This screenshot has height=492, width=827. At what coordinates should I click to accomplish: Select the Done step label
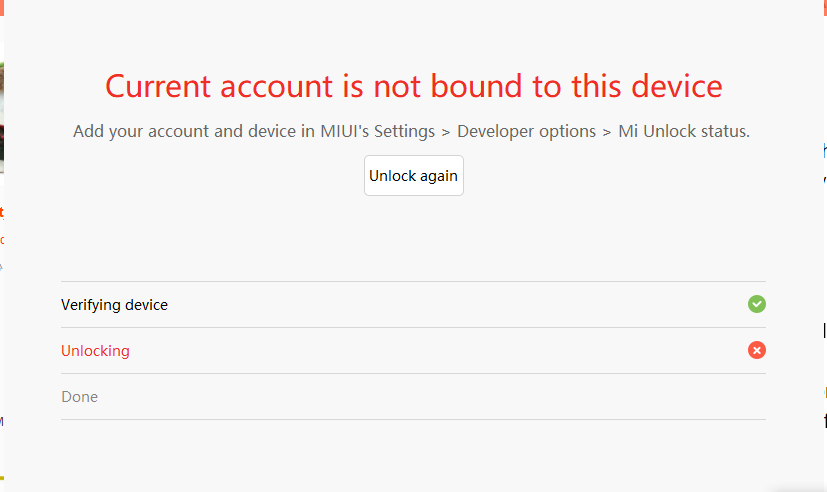click(x=79, y=397)
